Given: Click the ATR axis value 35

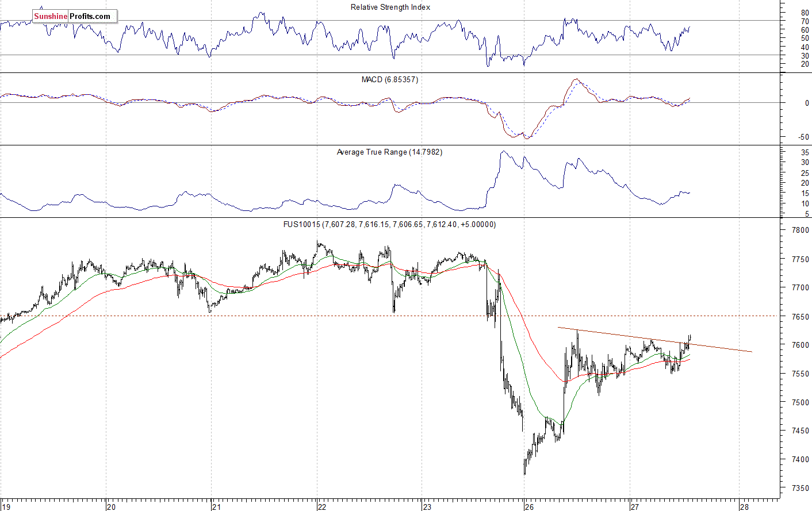Looking at the screenshot, I should (805, 153).
